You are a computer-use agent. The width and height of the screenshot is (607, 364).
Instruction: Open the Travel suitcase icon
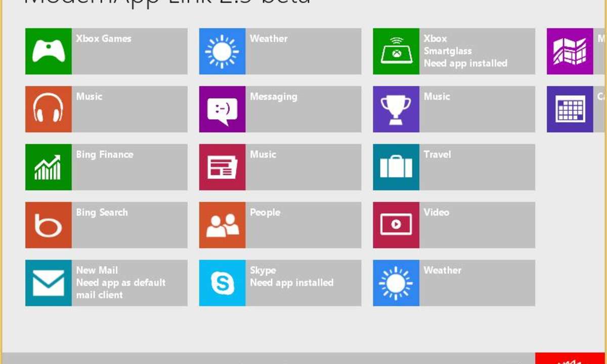396,167
